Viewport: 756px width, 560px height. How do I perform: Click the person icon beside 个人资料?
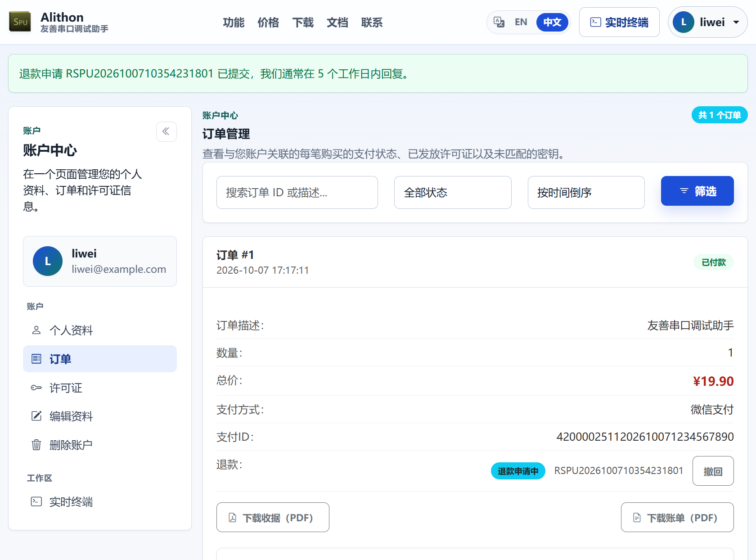(x=36, y=330)
